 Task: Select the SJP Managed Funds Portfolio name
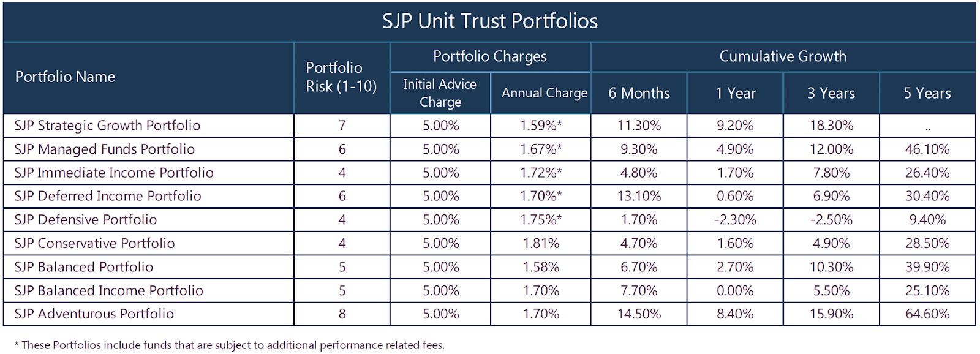click(x=105, y=149)
